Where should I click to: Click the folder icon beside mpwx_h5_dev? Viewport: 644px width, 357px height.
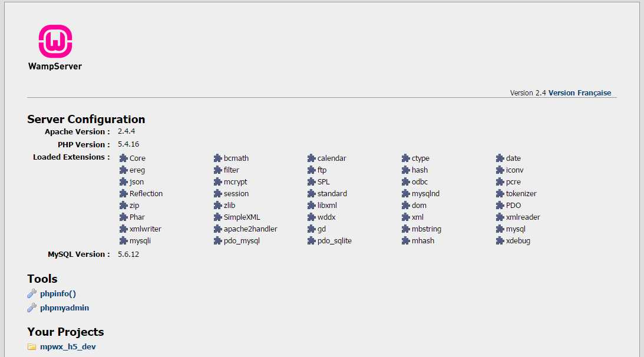pyautogui.click(x=32, y=347)
